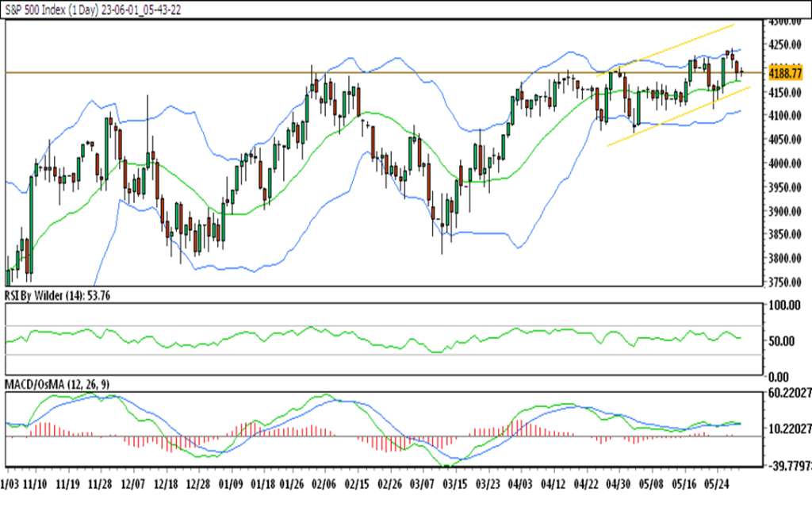Click the 3950.00 price axis label
812x515 pixels.
tap(785, 187)
